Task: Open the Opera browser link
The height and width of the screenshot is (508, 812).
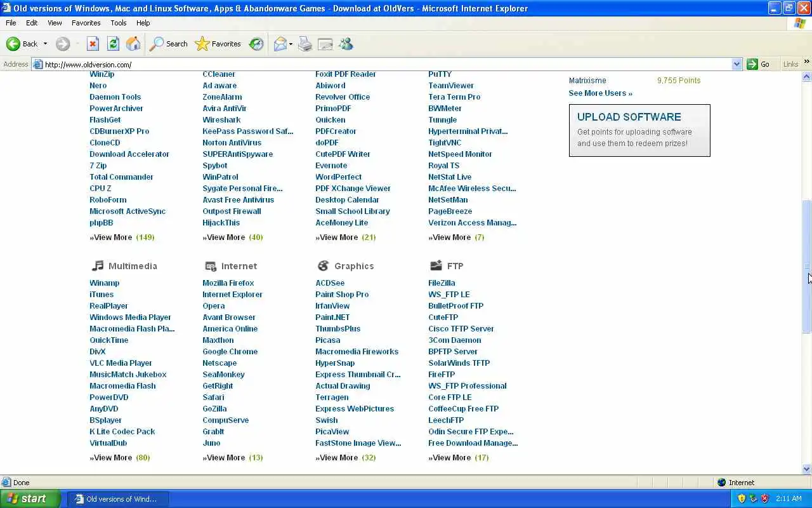Action: 214,306
